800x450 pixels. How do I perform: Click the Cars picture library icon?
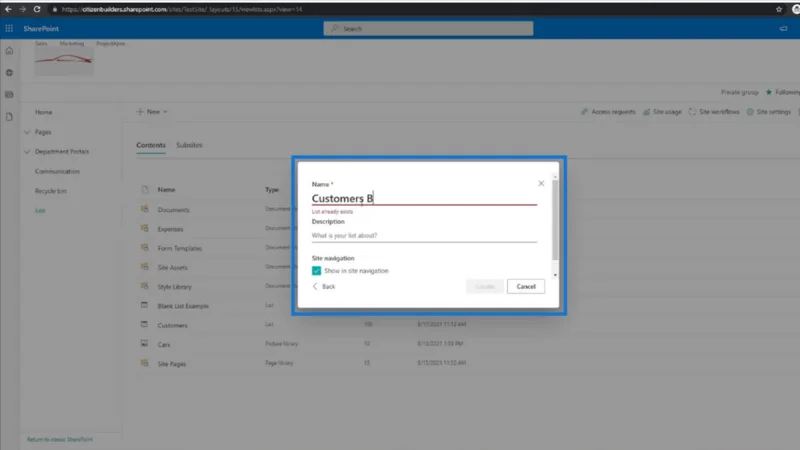(x=144, y=344)
